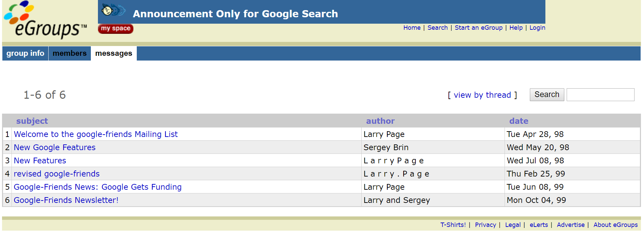Sort messages by date column
This screenshot has width=644, height=233.
(519, 121)
